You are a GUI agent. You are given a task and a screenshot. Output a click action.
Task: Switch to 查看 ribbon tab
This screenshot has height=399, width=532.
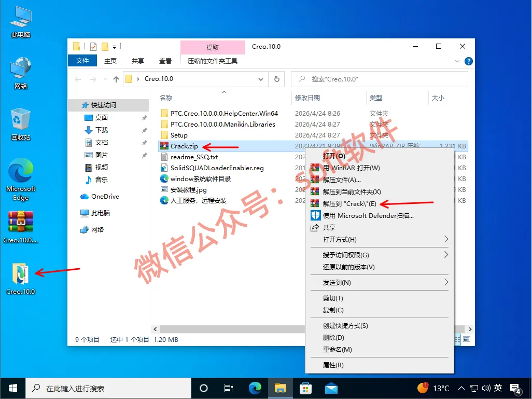(x=165, y=61)
